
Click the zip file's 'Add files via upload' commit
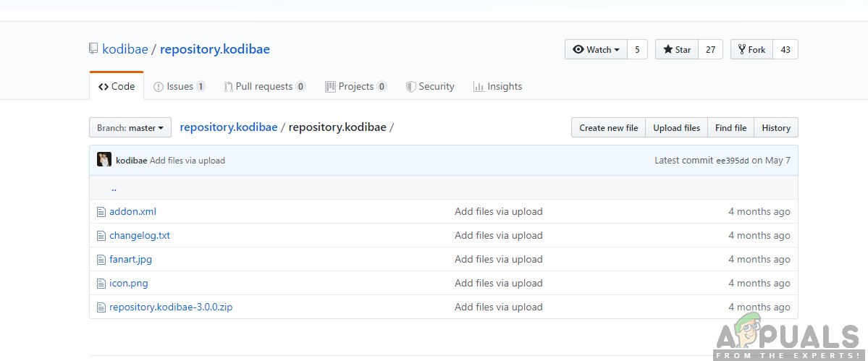point(499,307)
